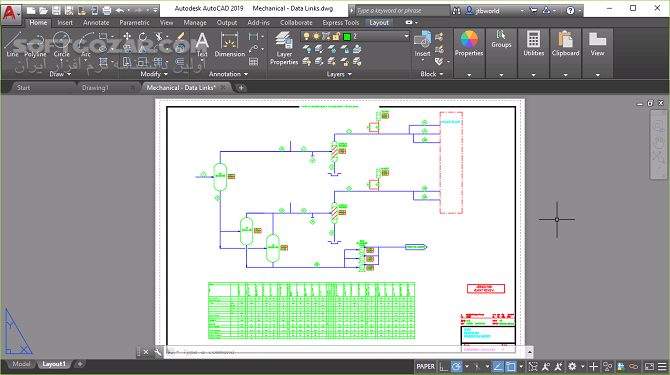Open the layer name dropdown list
The height and width of the screenshot is (375, 670).
tap(406, 36)
